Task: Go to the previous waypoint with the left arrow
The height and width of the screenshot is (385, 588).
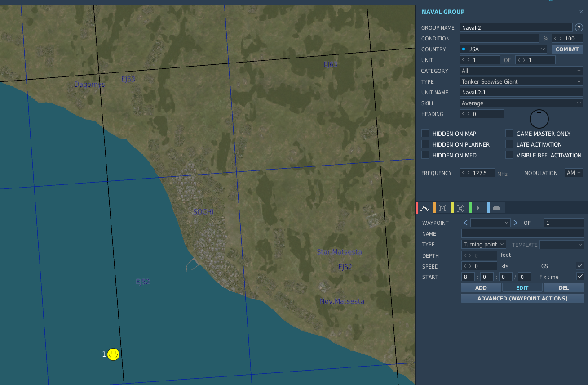Action: [x=465, y=223]
